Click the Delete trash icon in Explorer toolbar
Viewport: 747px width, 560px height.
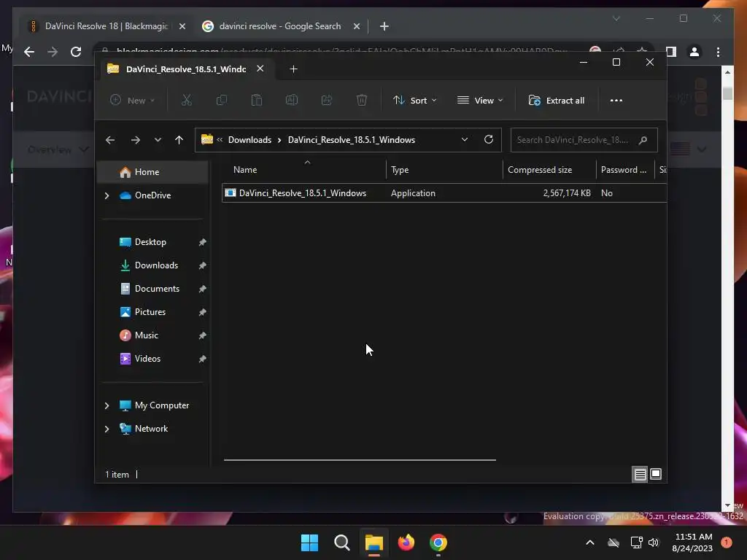tap(362, 100)
